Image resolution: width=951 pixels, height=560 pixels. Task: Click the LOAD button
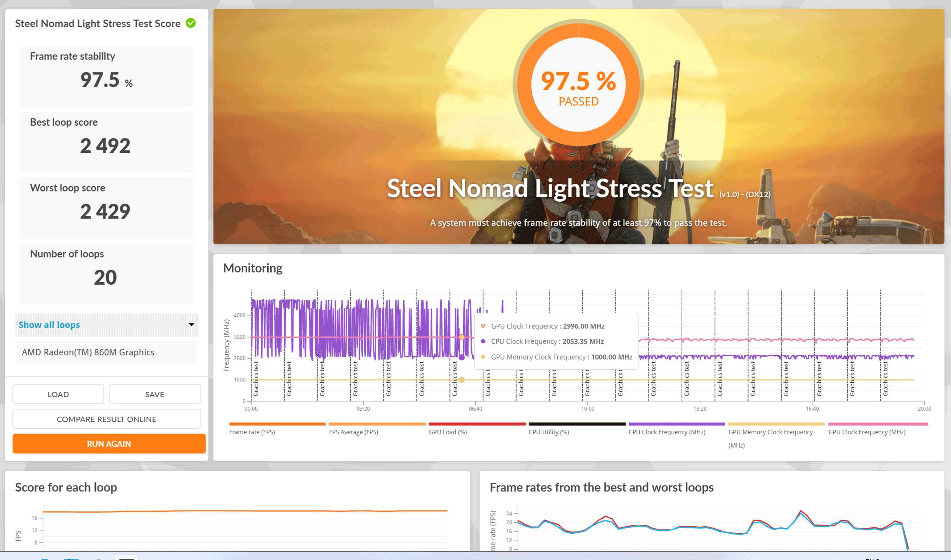[58, 394]
